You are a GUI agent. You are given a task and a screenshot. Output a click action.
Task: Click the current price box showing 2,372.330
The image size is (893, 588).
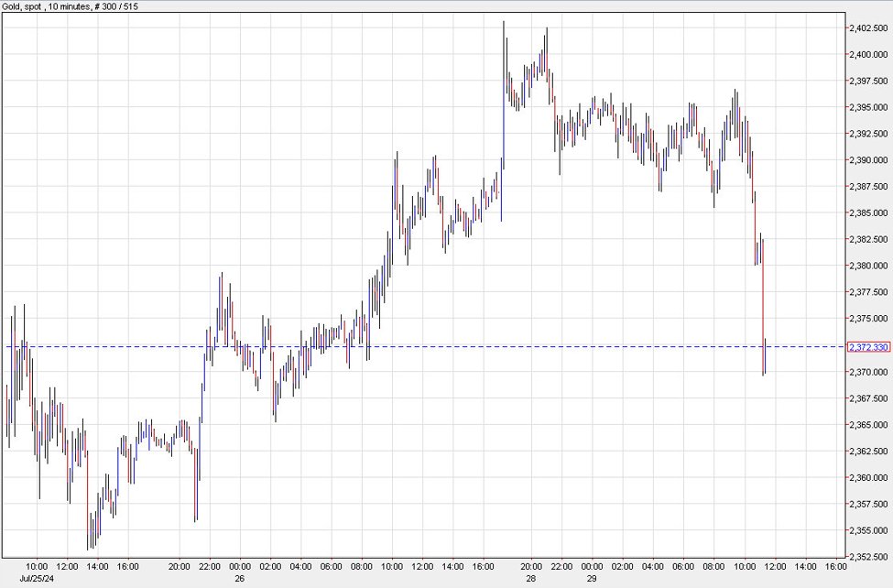pyautogui.click(x=866, y=348)
